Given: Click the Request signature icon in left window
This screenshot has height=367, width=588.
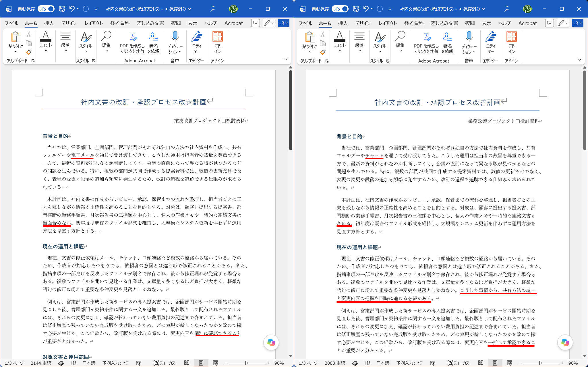Looking at the screenshot, I should pyautogui.click(x=154, y=42).
